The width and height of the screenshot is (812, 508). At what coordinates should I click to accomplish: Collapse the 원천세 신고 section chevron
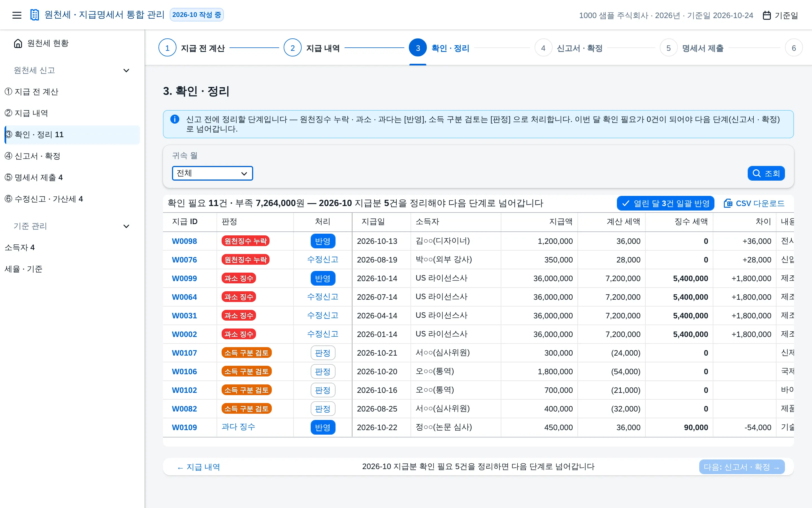click(126, 70)
